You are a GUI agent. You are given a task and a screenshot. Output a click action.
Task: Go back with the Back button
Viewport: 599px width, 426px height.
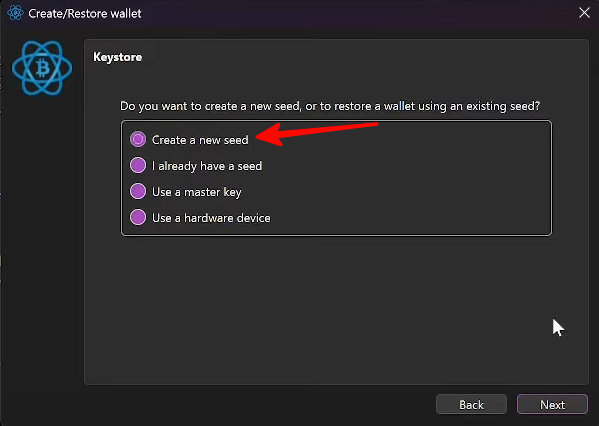(x=471, y=404)
